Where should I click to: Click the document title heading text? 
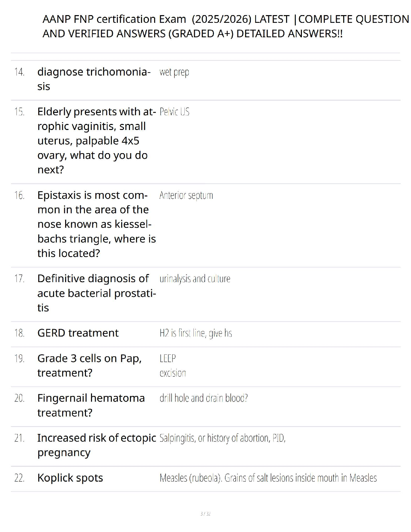[x=226, y=26]
